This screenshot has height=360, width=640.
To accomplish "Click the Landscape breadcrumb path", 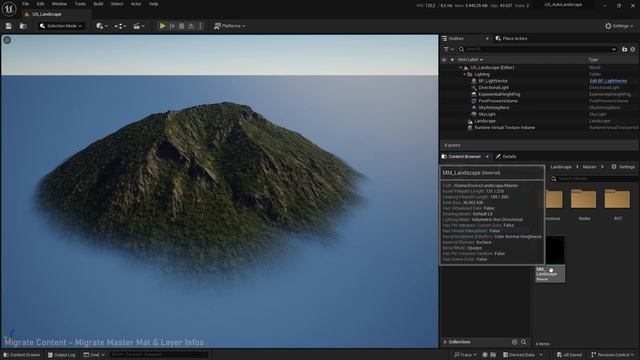I will tap(561, 167).
